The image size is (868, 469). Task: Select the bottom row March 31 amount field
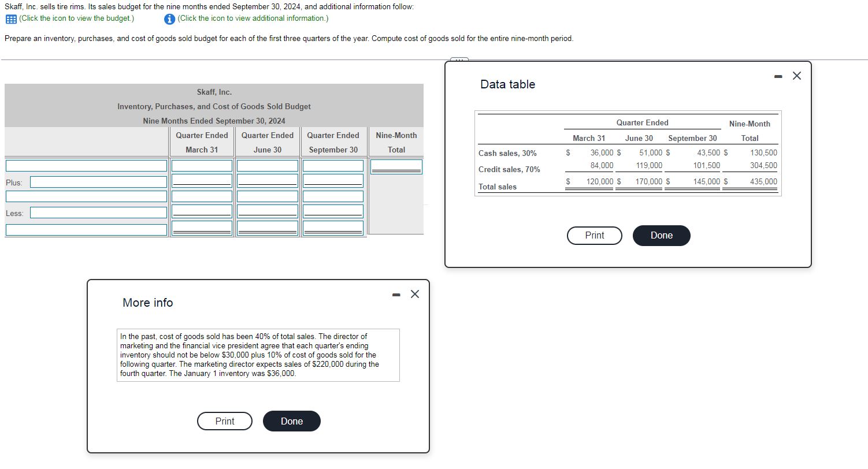[202, 228]
